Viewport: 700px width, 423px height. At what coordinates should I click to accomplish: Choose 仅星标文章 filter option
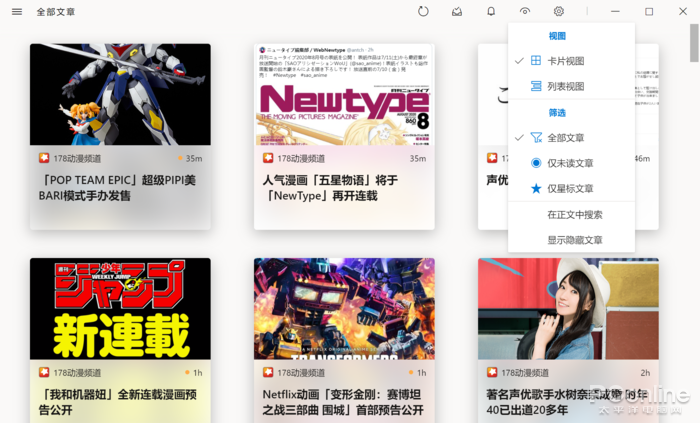pyautogui.click(x=571, y=189)
